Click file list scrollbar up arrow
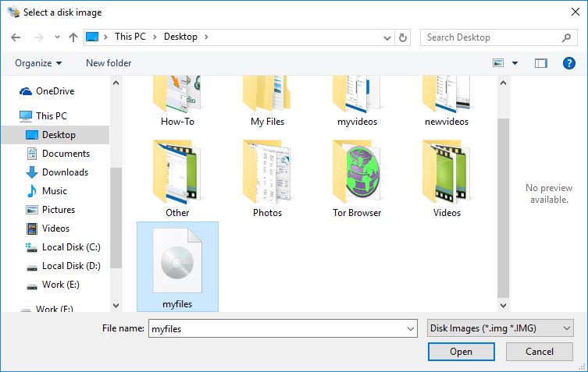The height and width of the screenshot is (372, 588). coord(503,83)
